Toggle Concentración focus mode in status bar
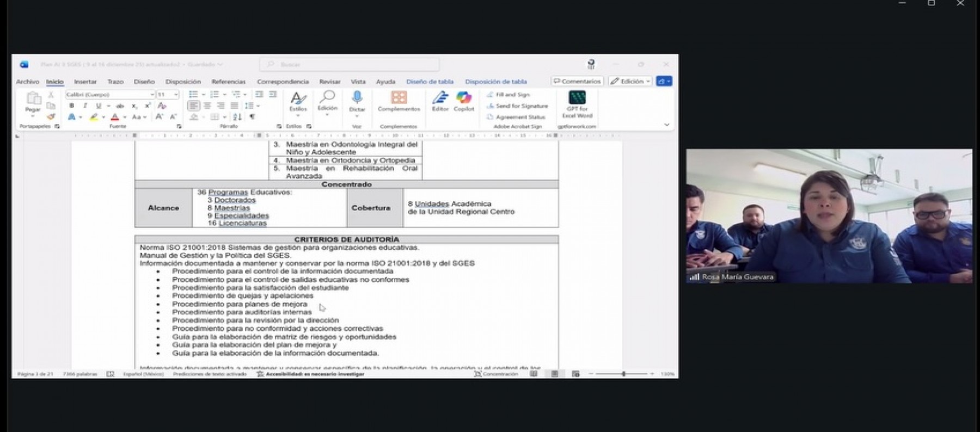Screen dimensions: 980x432 point(495,374)
